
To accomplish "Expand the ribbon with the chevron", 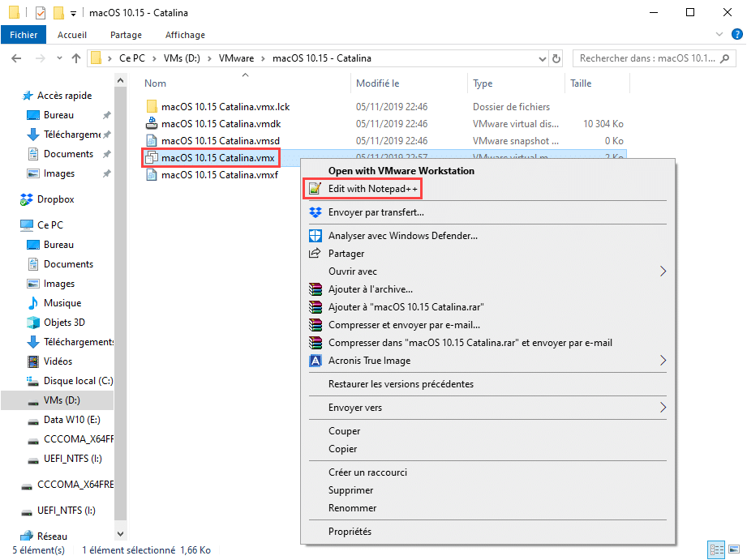I will (x=719, y=34).
